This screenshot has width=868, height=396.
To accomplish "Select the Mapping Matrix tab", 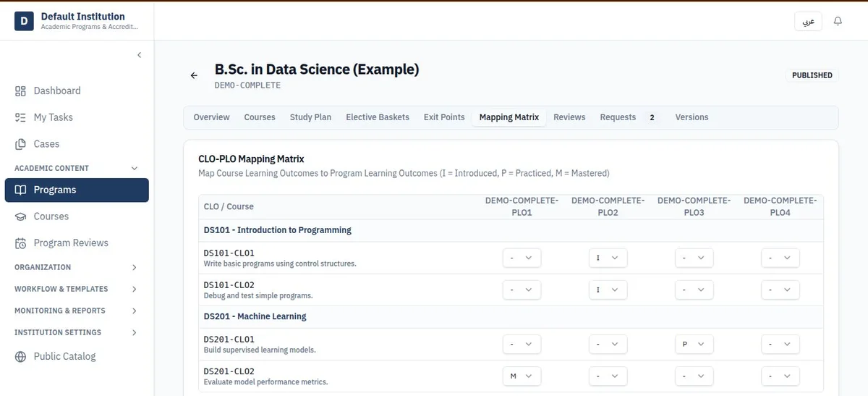I will 509,117.
